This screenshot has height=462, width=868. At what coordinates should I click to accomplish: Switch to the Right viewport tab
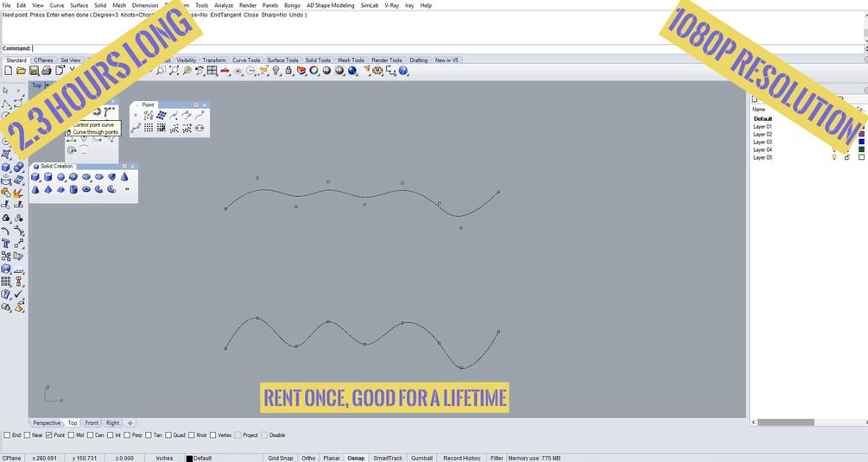point(112,423)
